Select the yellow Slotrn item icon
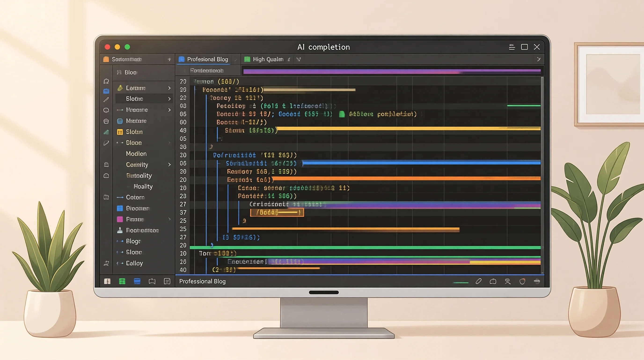 120,132
